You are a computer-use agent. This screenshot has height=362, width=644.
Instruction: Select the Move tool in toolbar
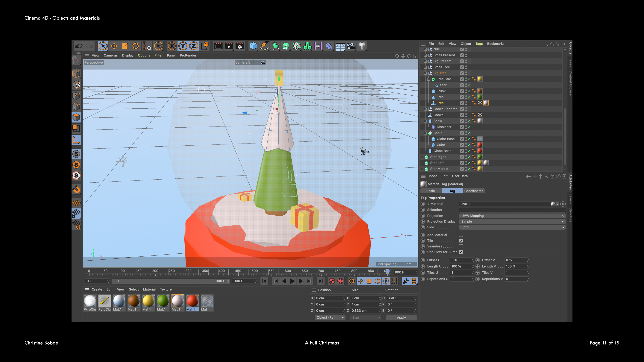[114, 46]
